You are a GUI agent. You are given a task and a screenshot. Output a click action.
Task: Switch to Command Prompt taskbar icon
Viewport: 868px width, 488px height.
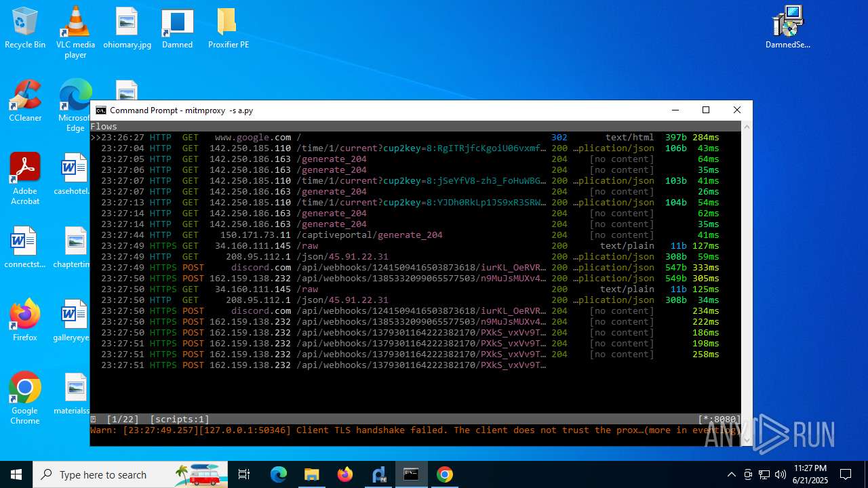coord(412,474)
